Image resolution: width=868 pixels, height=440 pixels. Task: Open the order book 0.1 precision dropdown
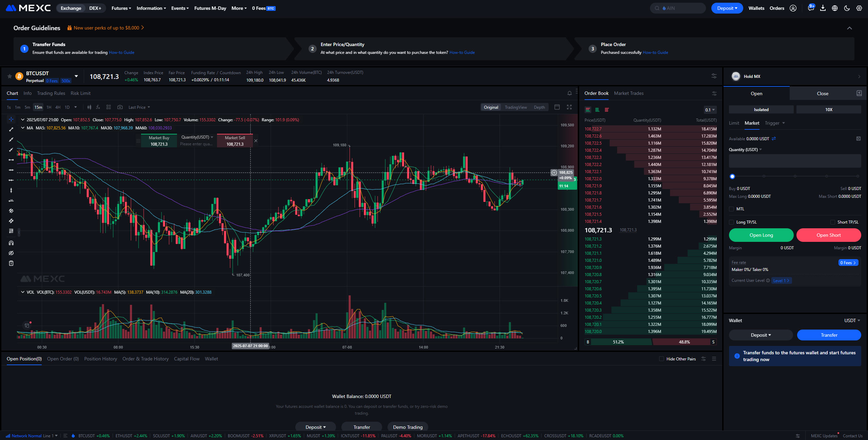click(x=710, y=110)
